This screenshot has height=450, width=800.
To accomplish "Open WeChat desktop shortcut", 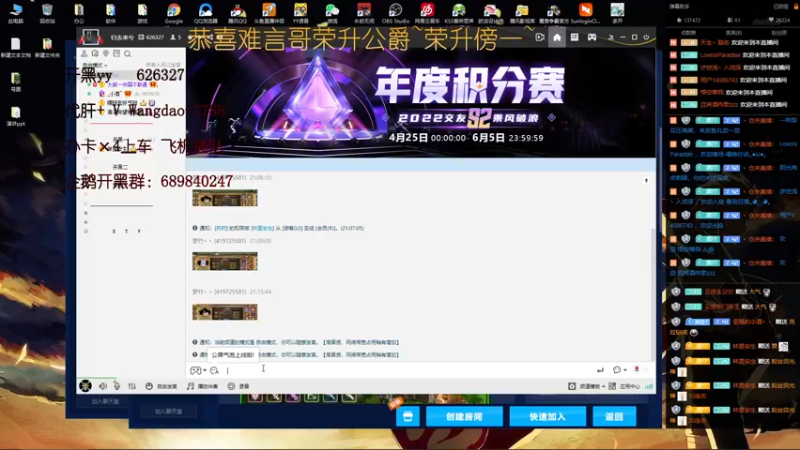I will (332, 13).
